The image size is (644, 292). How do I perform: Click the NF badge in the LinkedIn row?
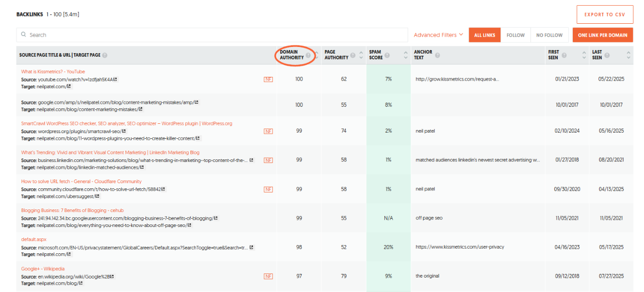[x=268, y=160]
